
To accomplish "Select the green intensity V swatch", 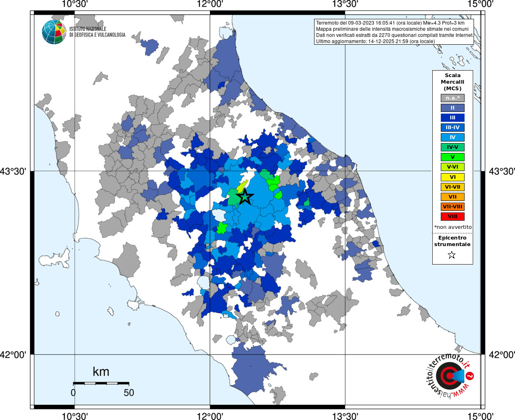I will [453, 157].
